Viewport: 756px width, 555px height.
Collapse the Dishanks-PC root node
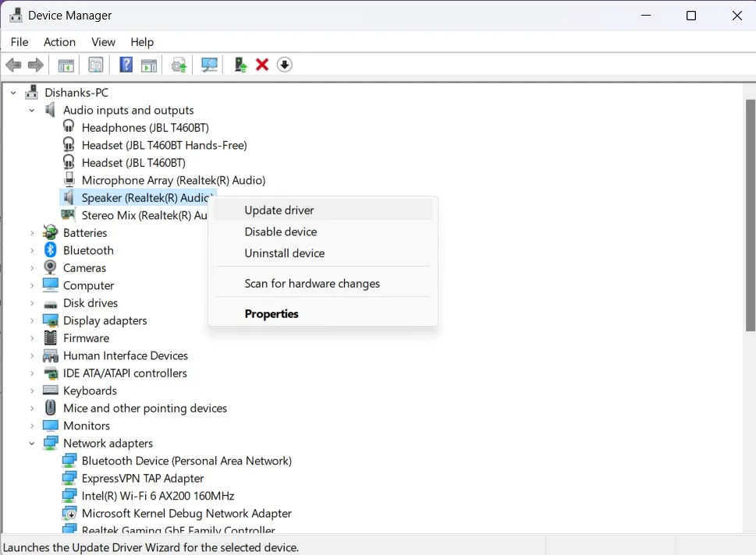click(13, 93)
